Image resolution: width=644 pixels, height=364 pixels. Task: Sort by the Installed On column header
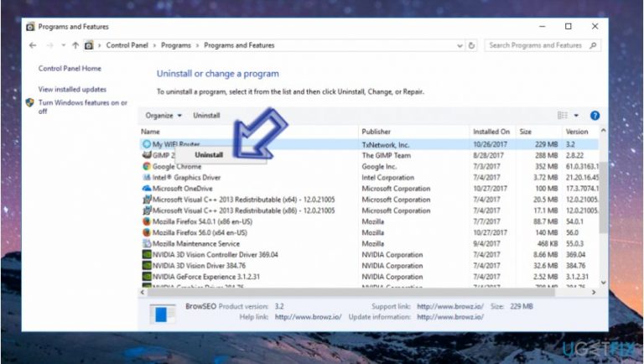[491, 132]
